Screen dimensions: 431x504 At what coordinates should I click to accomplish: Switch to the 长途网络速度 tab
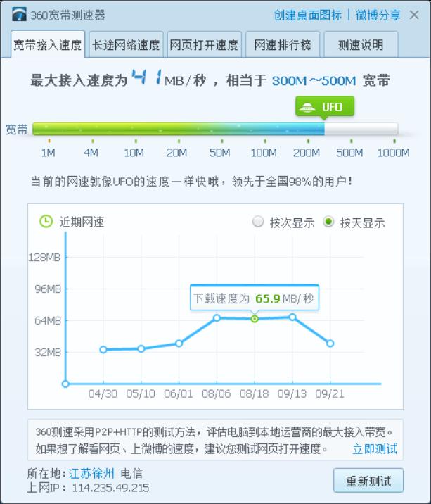[x=127, y=44]
